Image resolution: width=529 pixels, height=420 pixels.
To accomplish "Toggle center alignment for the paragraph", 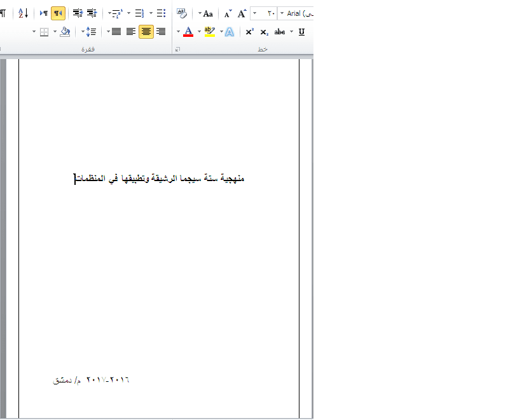I will [x=146, y=32].
